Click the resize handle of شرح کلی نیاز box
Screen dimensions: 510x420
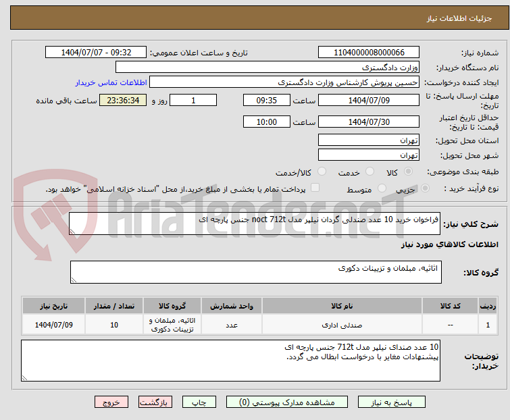click(x=72, y=232)
